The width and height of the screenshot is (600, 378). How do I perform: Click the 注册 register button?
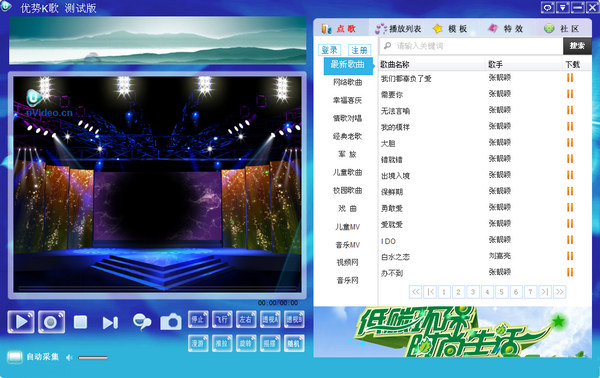click(359, 50)
